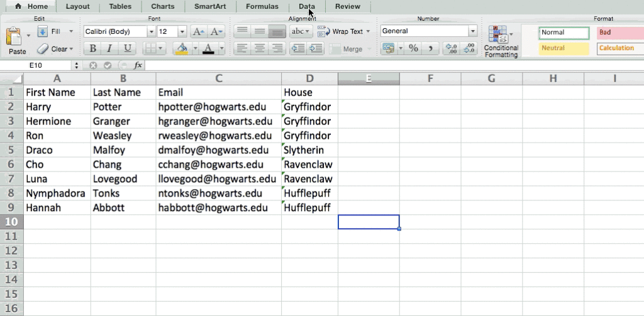Viewport: 644px width, 316px height.
Task: Click the increase indent icon
Action: click(x=316, y=48)
